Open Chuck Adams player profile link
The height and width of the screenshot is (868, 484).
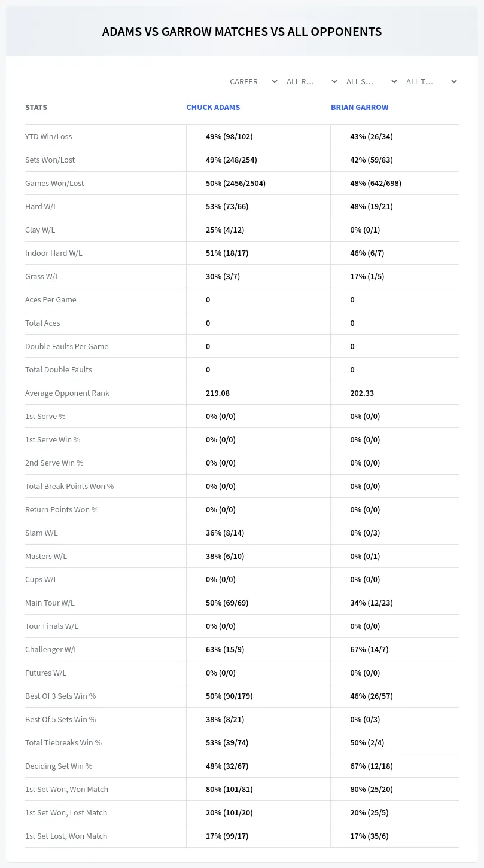213,108
